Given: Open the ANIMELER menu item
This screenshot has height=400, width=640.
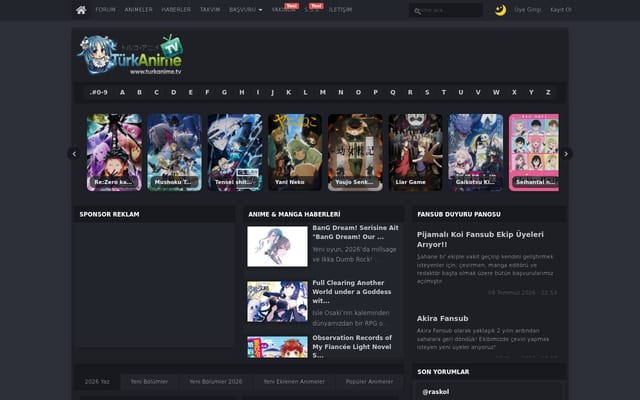Looking at the screenshot, I should click(x=138, y=10).
